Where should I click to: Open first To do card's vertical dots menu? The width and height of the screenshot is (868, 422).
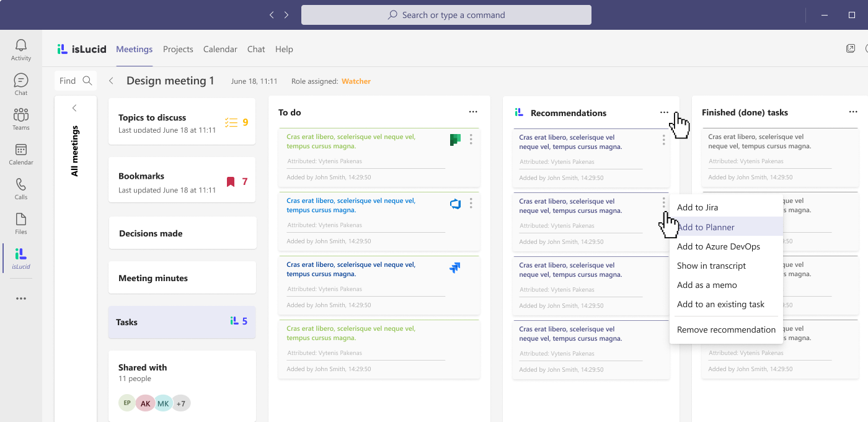point(471,140)
